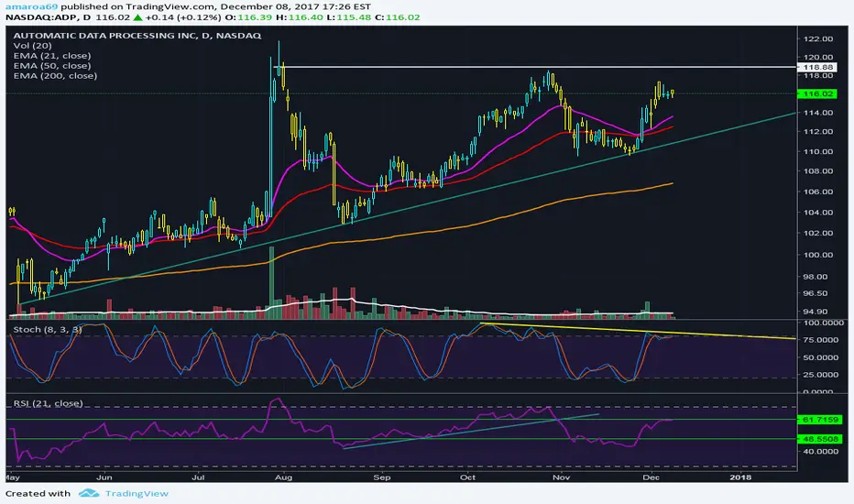Viewport: 854px width, 504px height.
Task: Open the TradingView link in footer
Action: click(x=137, y=494)
